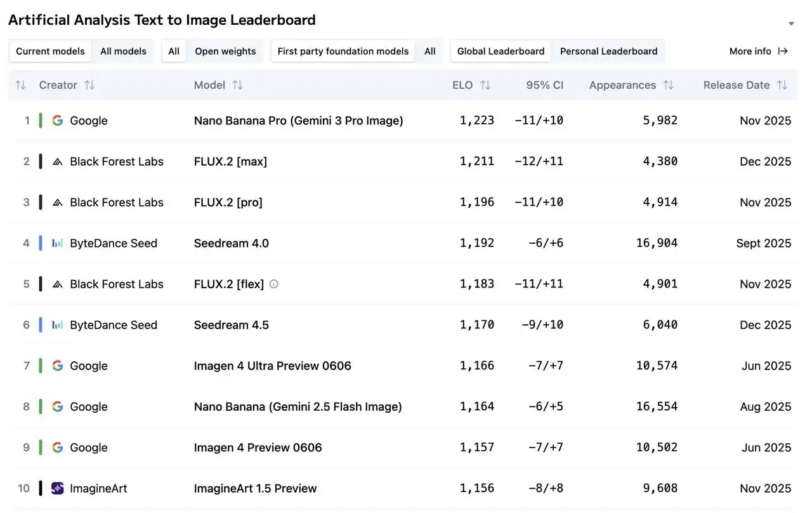Click the 95% CI column header
The image size is (812, 513).
point(544,85)
